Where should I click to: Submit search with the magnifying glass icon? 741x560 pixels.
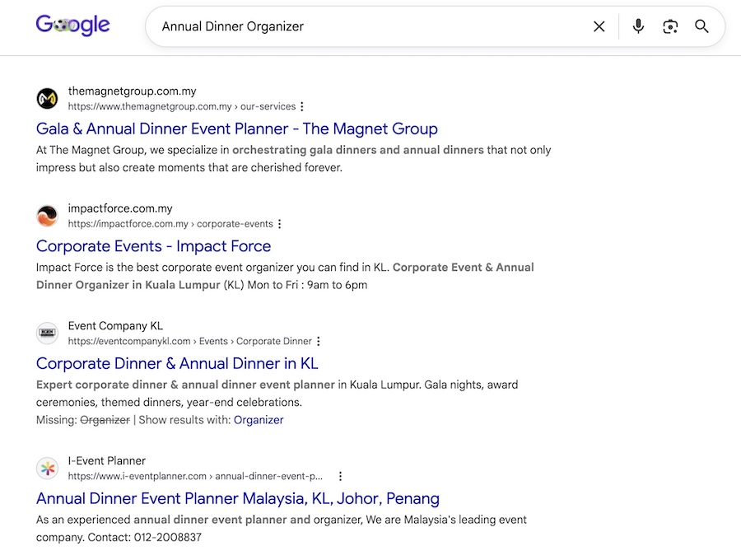tap(701, 26)
